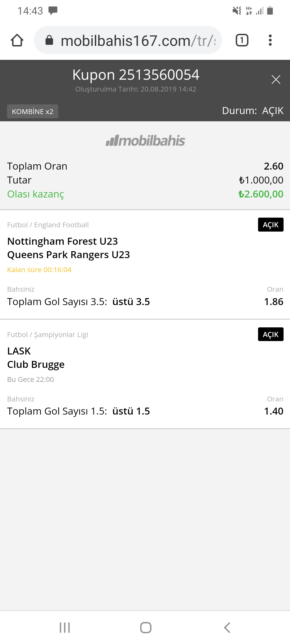Tap the mobilbahis logo
This screenshot has width=290, height=644.
[x=145, y=141]
